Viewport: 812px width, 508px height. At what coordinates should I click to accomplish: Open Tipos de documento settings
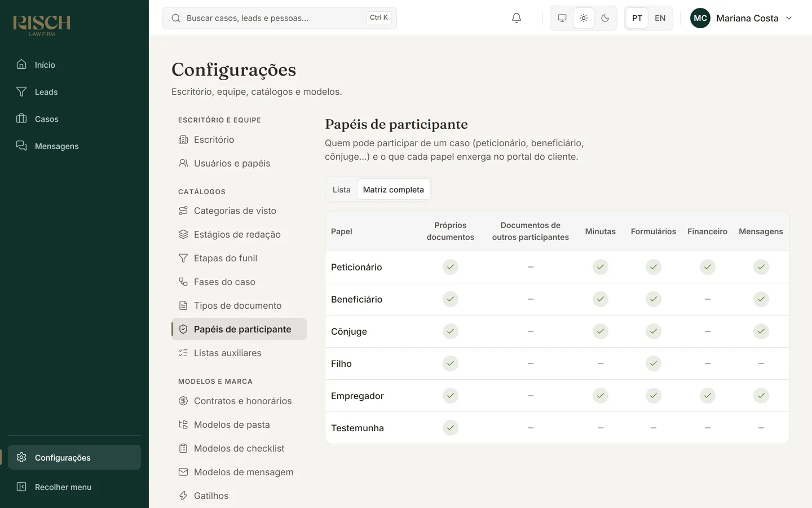[x=239, y=305]
